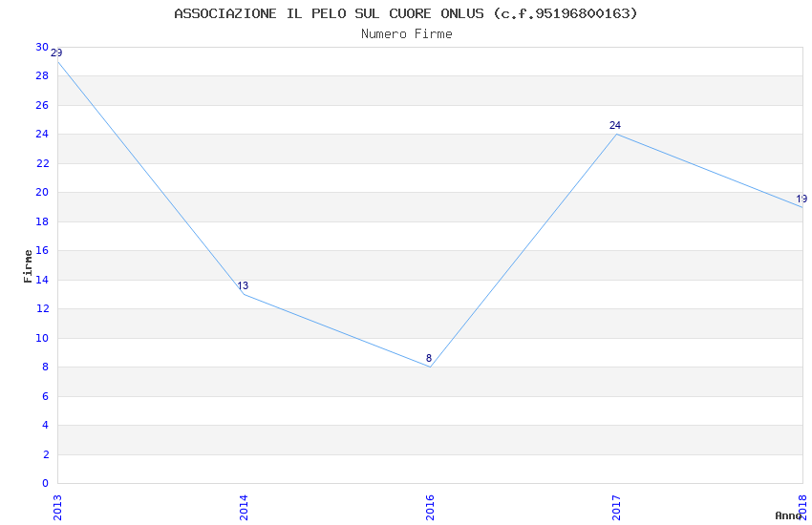Image resolution: width=812 pixels, height=525 pixels.
Task: Click the y-axis value 10
Action: click(x=42, y=338)
